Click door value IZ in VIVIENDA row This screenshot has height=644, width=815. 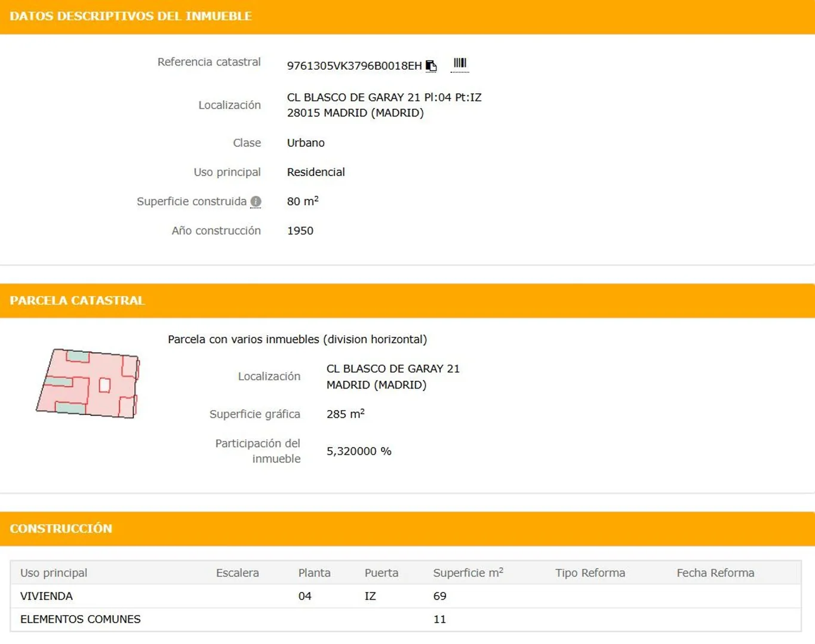(370, 596)
